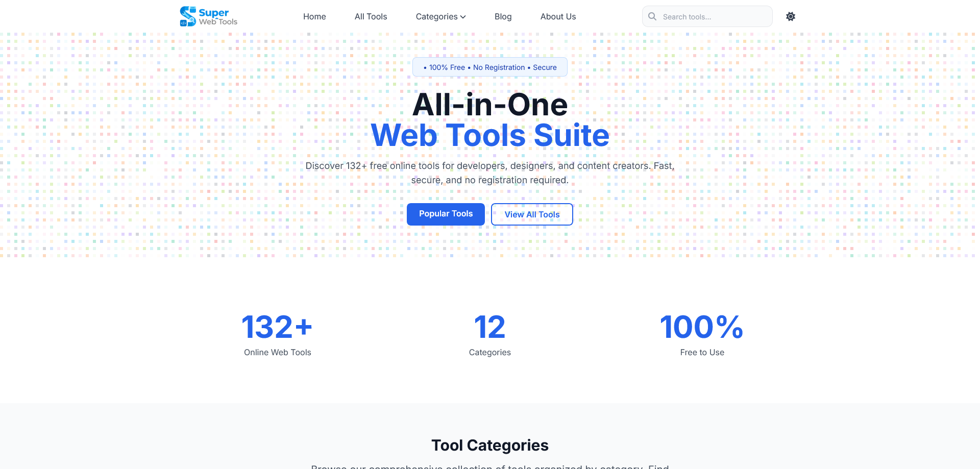Go to the Home page
Image resolution: width=980 pixels, height=469 pixels.
[314, 16]
